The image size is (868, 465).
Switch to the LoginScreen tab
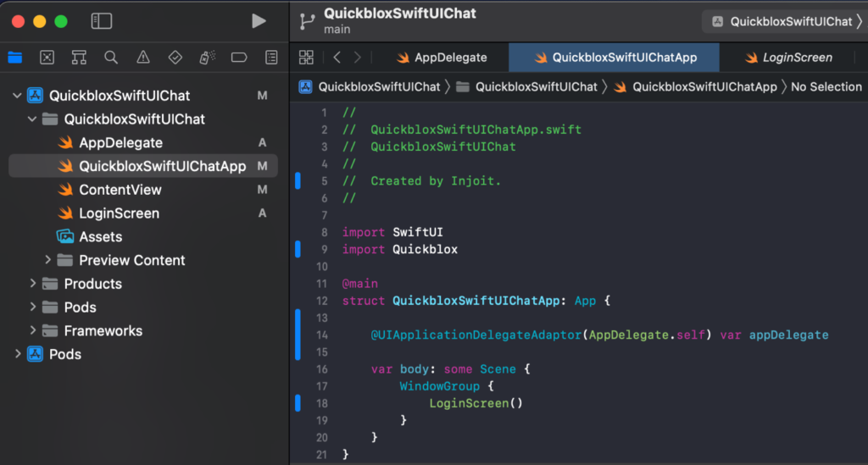[x=788, y=58]
